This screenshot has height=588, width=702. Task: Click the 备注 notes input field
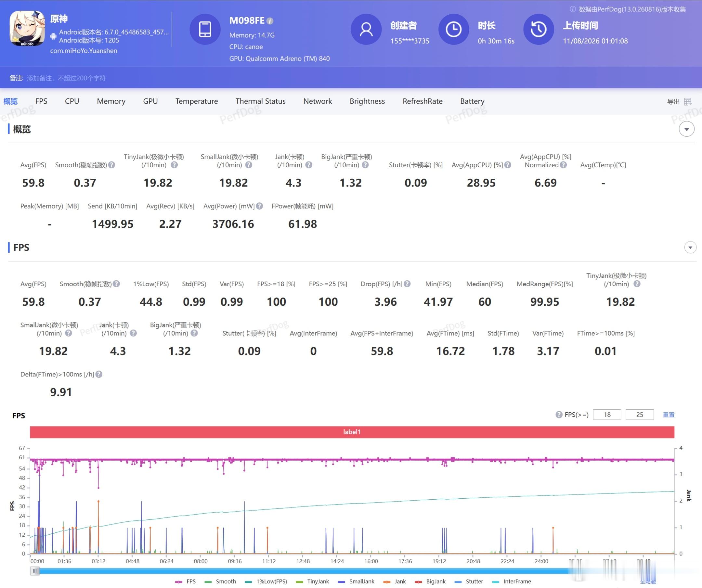pos(66,78)
